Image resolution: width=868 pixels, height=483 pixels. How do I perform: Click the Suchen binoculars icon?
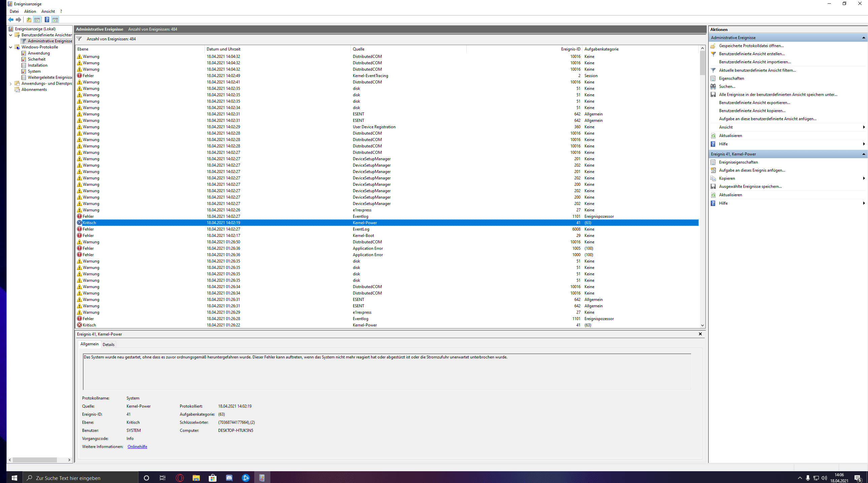tap(713, 87)
